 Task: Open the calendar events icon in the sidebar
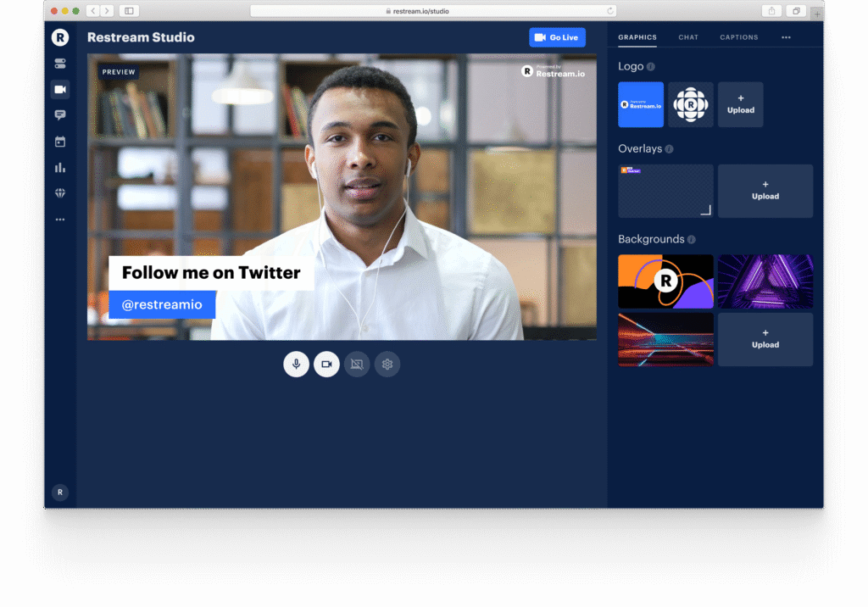60,142
